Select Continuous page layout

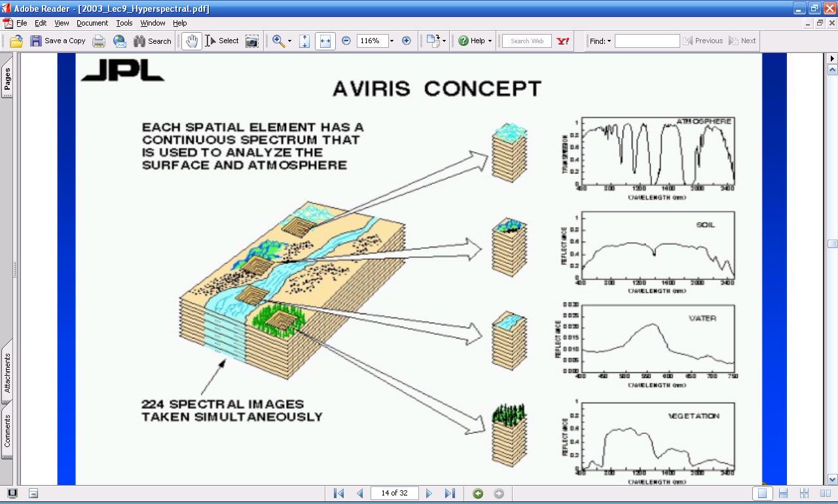click(x=783, y=494)
